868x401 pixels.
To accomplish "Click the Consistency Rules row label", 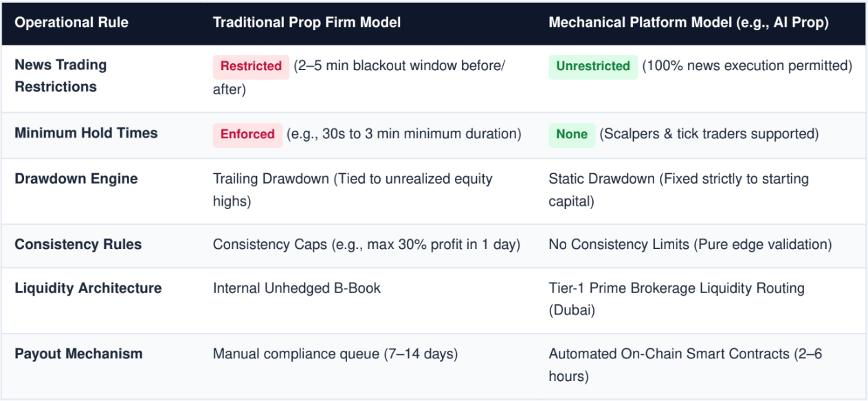I will click(x=78, y=244).
